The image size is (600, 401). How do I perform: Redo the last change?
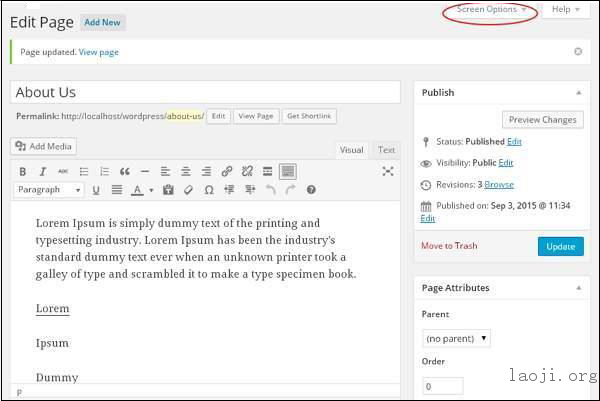(x=290, y=189)
